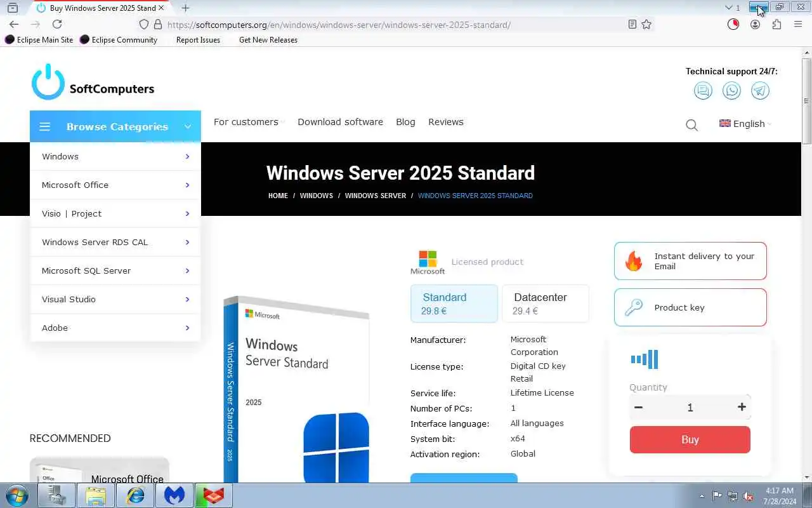Open Malwarebytes icon in taskbar
Viewport: 812px width, 508px height.
174,495
